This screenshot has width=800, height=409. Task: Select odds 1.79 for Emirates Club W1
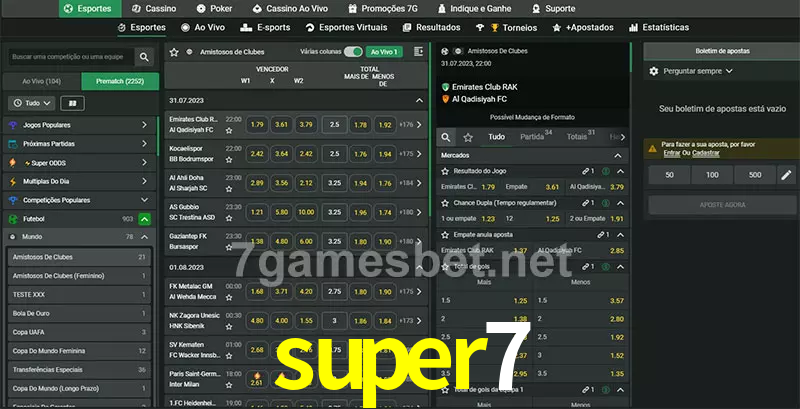(x=257, y=125)
